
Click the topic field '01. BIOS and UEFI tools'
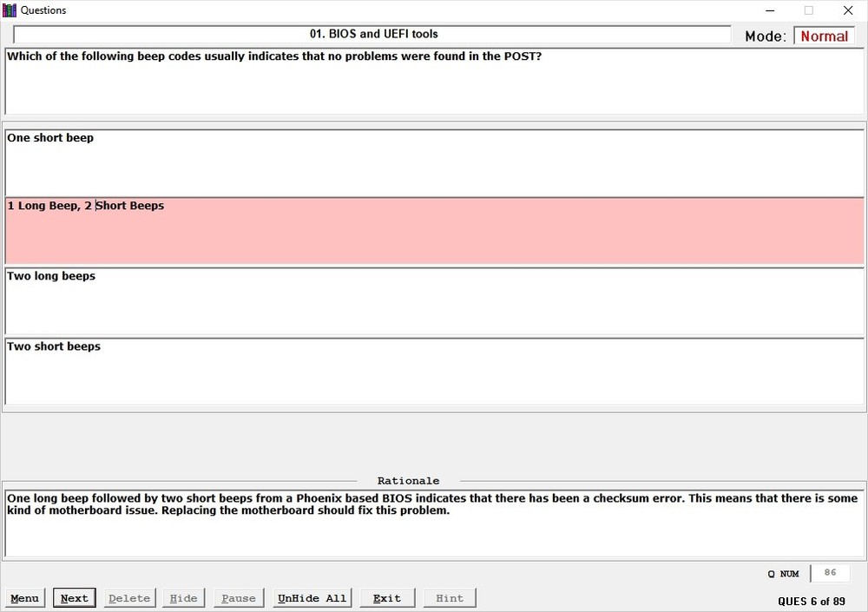tap(372, 34)
